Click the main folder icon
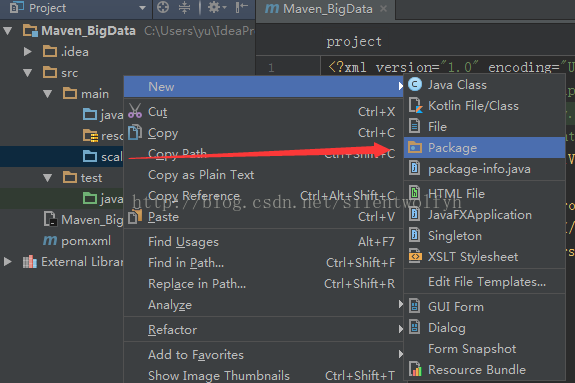Viewport: 575px width, 383px height. (x=70, y=93)
